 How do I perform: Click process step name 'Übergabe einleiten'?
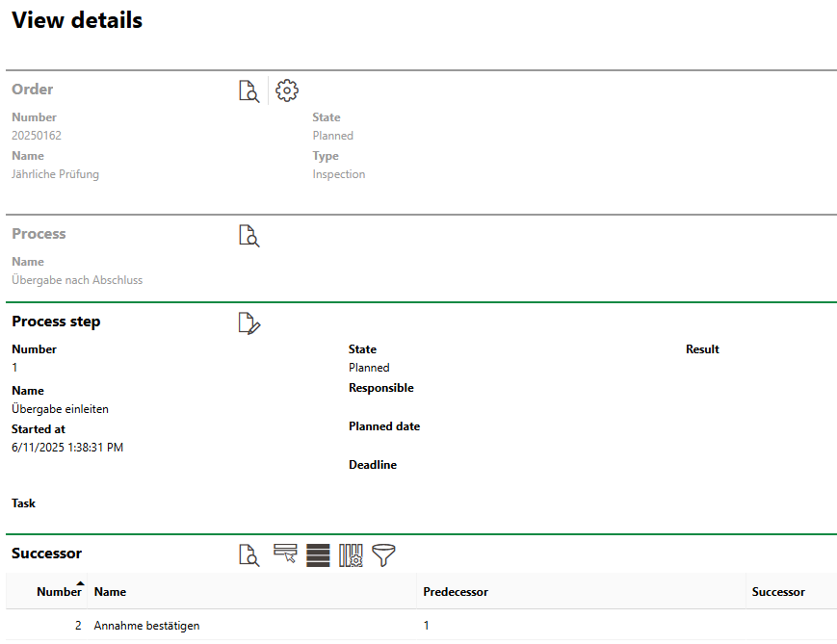[x=60, y=409]
